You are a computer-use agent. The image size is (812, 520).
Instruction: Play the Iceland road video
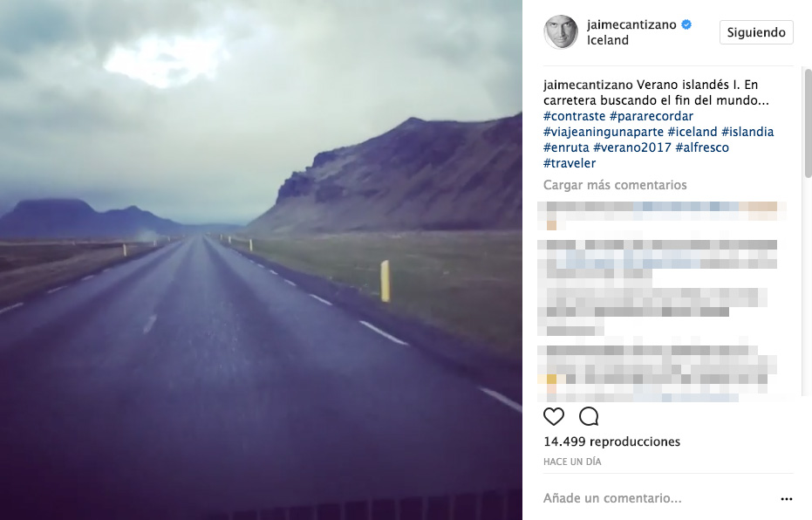click(261, 260)
